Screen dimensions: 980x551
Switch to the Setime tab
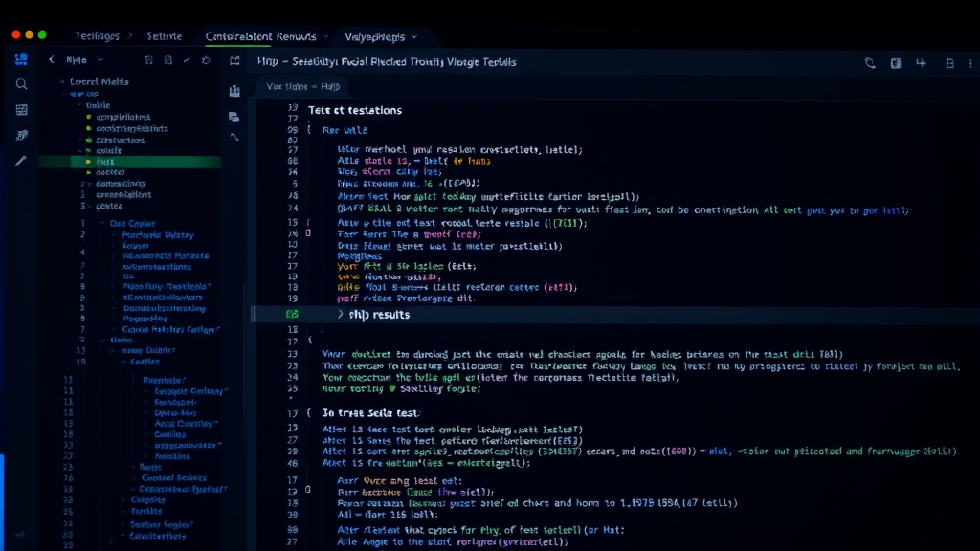[164, 36]
